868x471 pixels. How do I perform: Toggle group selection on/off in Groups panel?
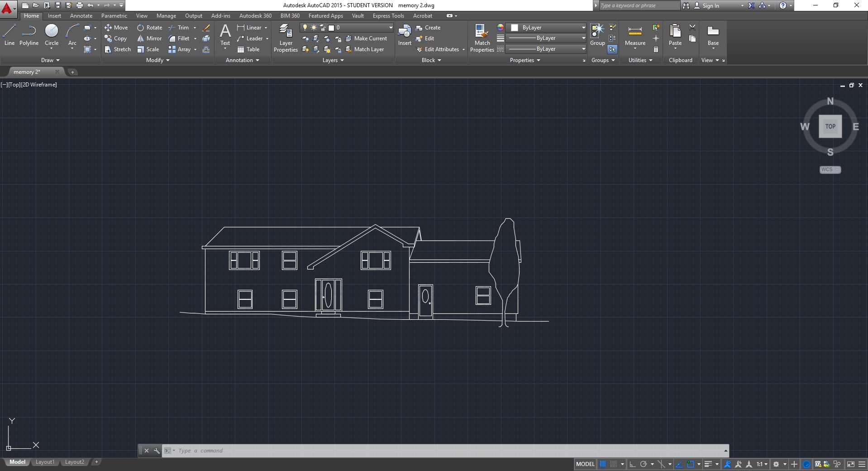coord(612,49)
